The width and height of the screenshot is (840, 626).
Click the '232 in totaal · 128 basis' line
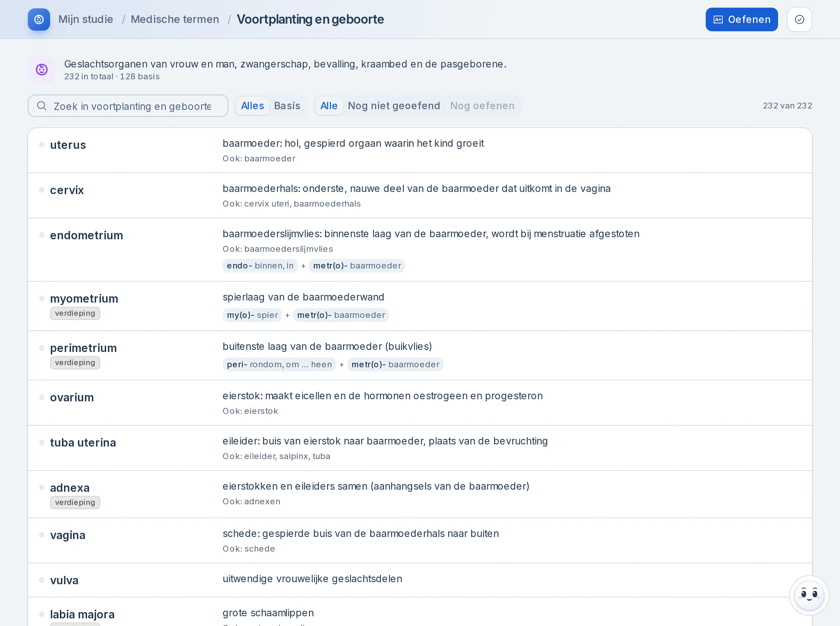[x=112, y=77]
